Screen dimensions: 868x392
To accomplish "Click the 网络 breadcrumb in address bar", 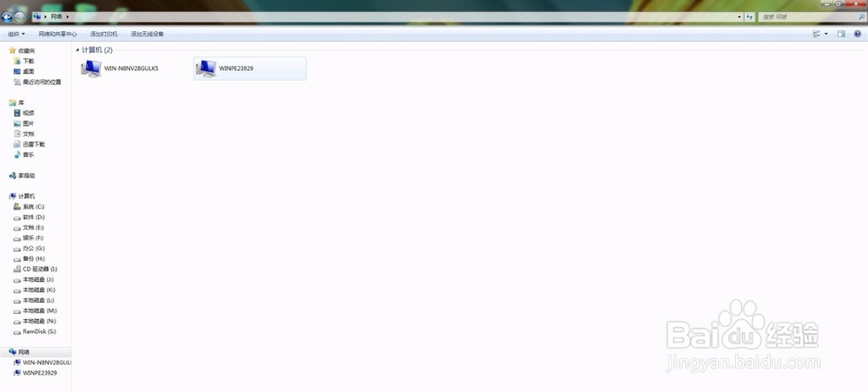I will [56, 17].
